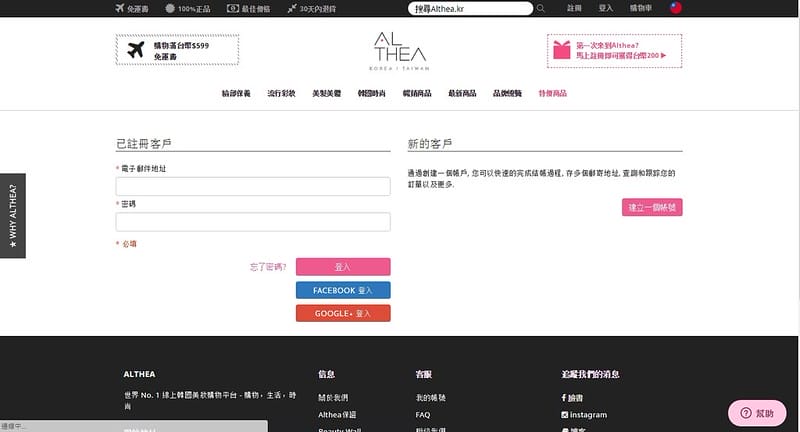The width and height of the screenshot is (800, 432).
Task: Click the Instagram icon in the footer
Action: coord(564,415)
